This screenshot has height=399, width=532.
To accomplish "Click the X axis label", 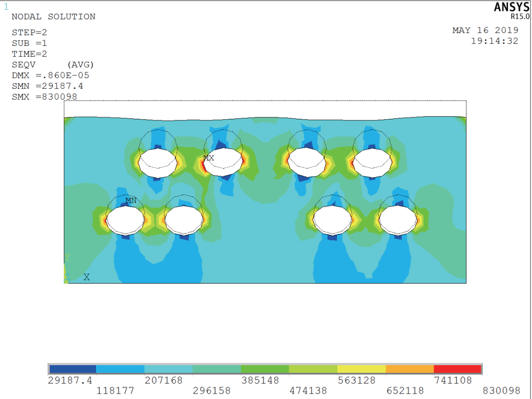I will pyautogui.click(x=87, y=277).
